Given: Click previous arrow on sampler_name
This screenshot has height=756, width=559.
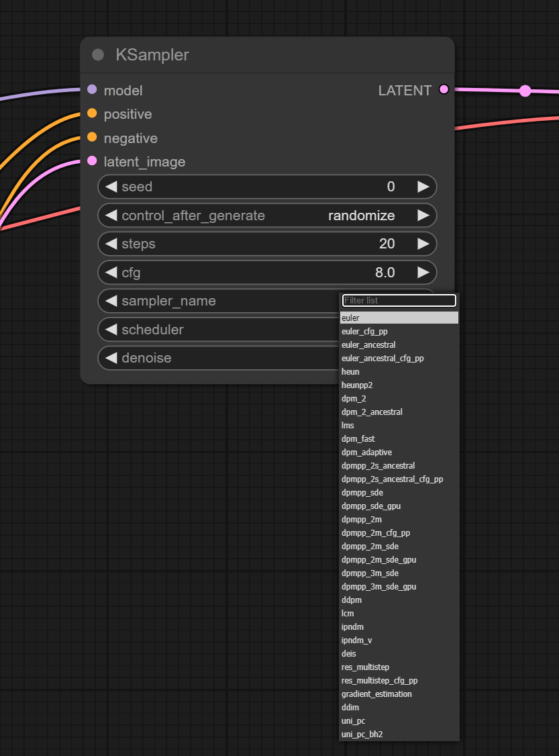Looking at the screenshot, I should [111, 301].
